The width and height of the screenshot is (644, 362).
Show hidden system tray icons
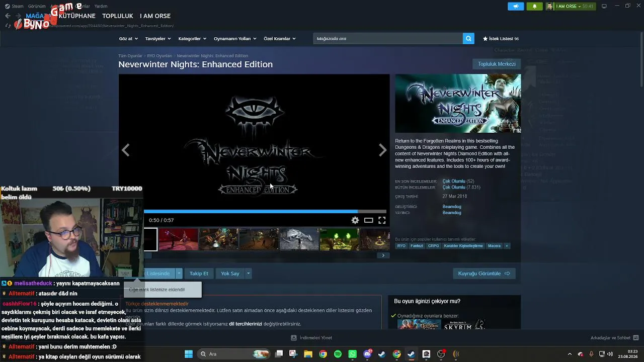click(x=570, y=354)
